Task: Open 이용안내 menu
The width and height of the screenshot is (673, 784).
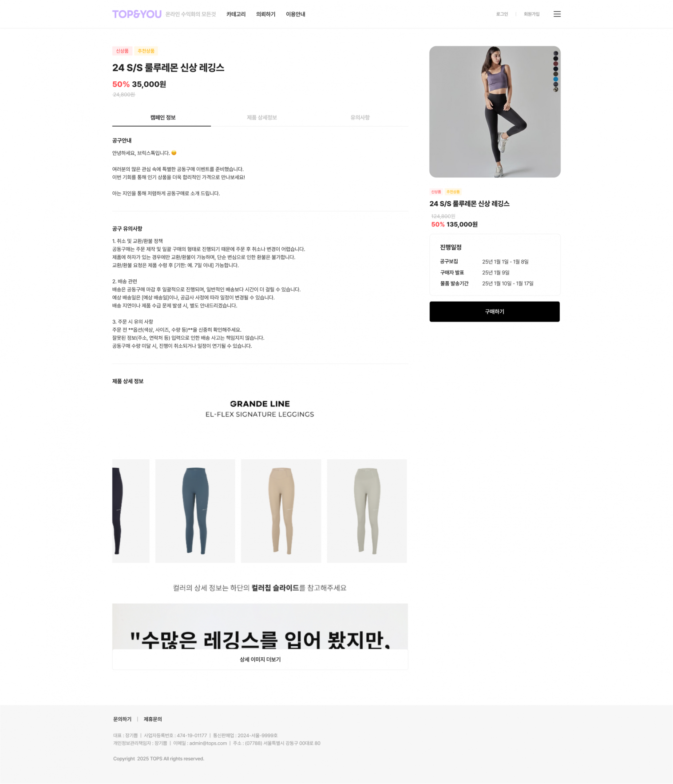Action: pyautogui.click(x=295, y=14)
